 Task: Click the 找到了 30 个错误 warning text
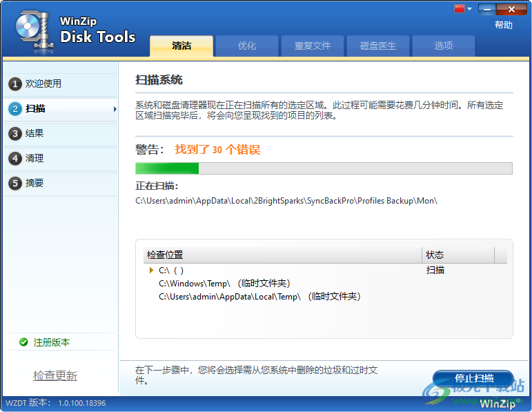coord(217,149)
